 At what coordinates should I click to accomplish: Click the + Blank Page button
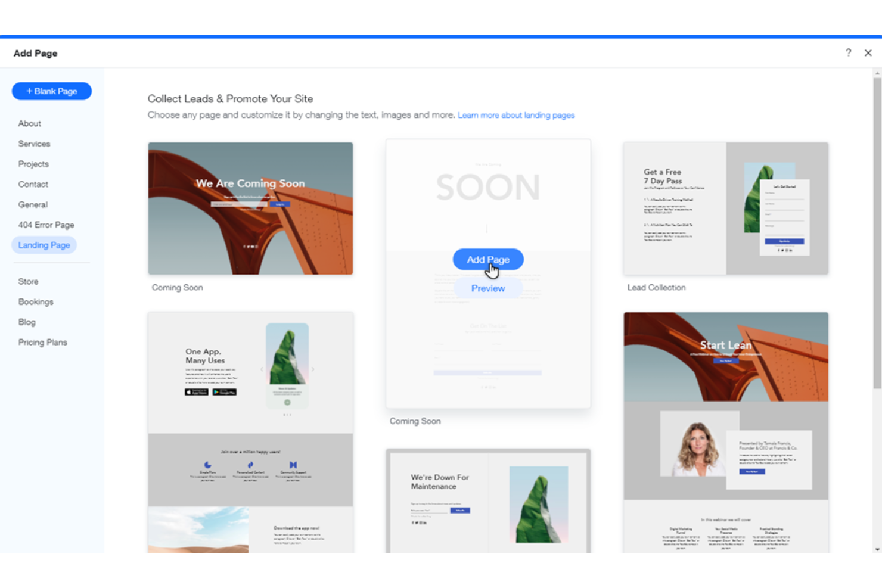pos(51,91)
